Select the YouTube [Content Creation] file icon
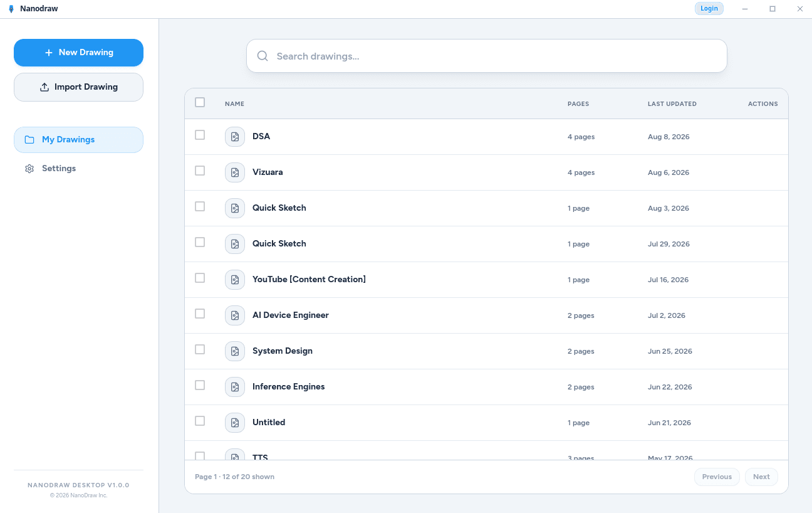 pos(235,280)
